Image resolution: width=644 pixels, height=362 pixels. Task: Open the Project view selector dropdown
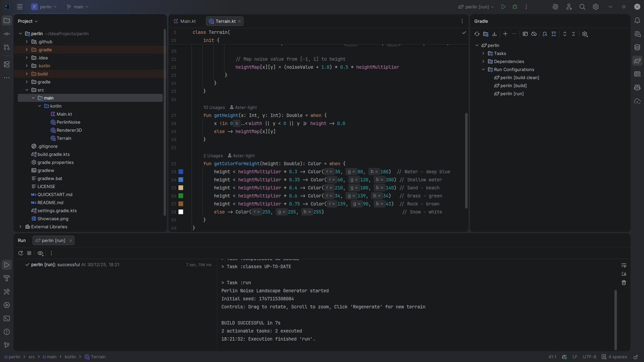coord(28,21)
